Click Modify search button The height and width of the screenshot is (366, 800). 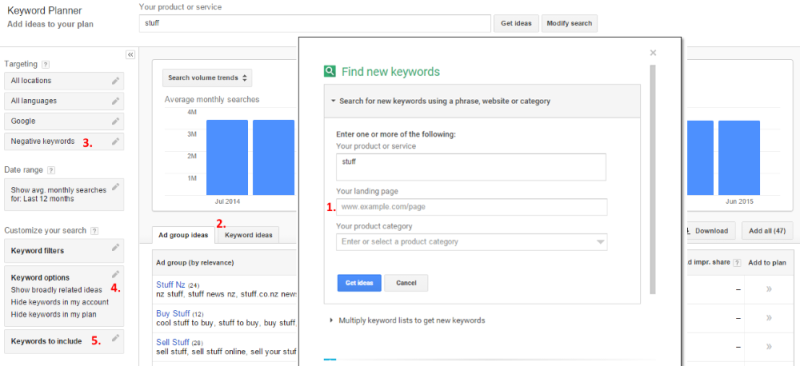[569, 23]
